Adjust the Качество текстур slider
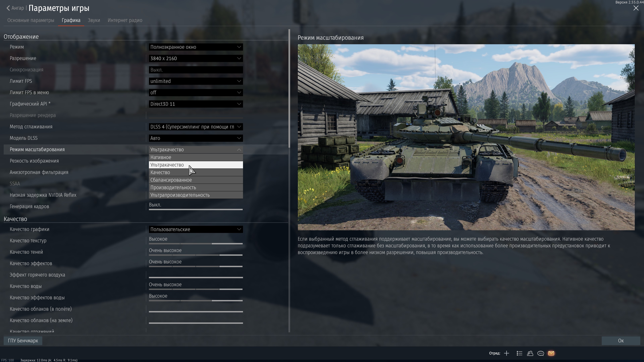Image resolution: width=644 pixels, height=362 pixels. click(x=196, y=243)
